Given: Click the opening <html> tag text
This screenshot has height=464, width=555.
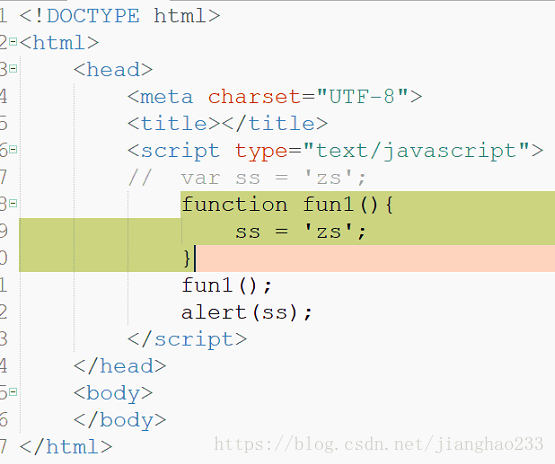Looking at the screenshot, I should point(59,43).
